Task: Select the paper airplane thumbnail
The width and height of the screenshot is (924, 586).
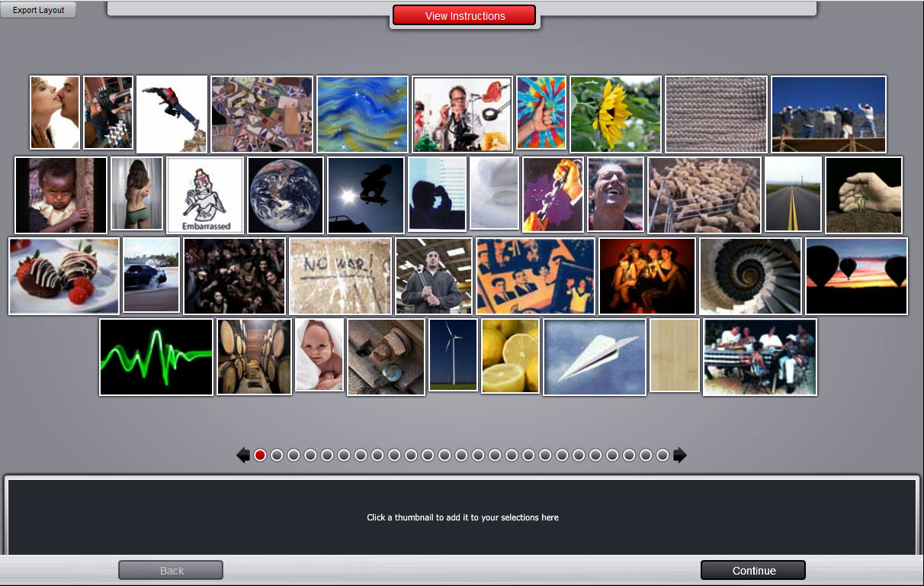Action: [595, 357]
